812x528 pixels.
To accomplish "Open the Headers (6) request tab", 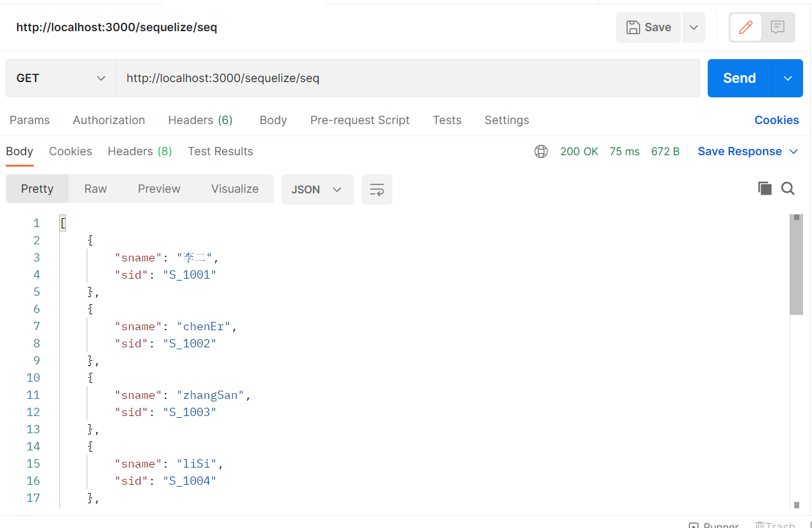I will pyautogui.click(x=200, y=120).
